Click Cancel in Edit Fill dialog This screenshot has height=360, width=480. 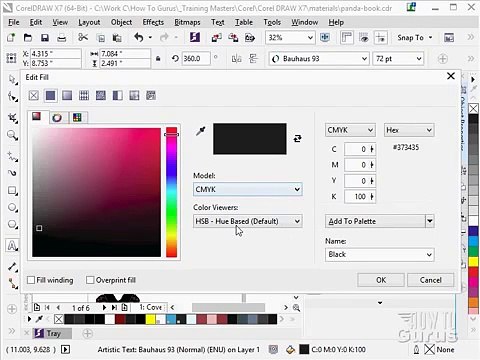click(x=430, y=280)
